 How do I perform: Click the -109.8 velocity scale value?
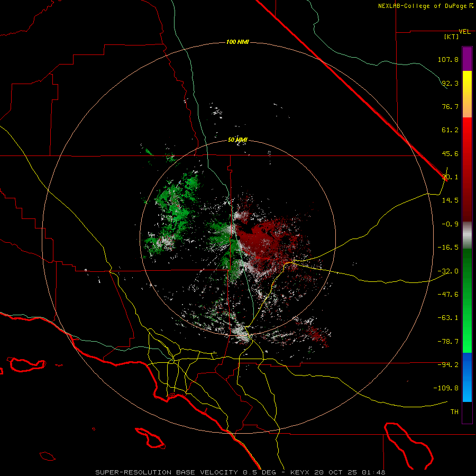coord(446,388)
